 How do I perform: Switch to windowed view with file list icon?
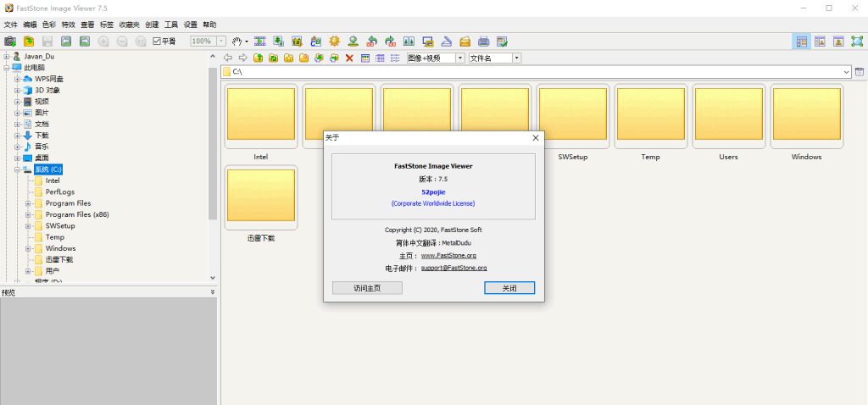820,41
